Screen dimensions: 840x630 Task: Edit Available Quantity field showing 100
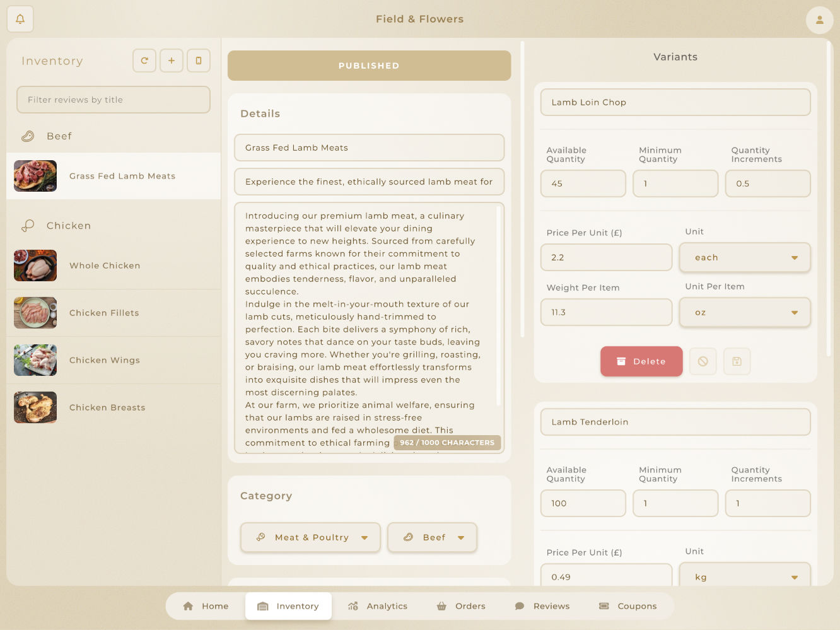(583, 503)
